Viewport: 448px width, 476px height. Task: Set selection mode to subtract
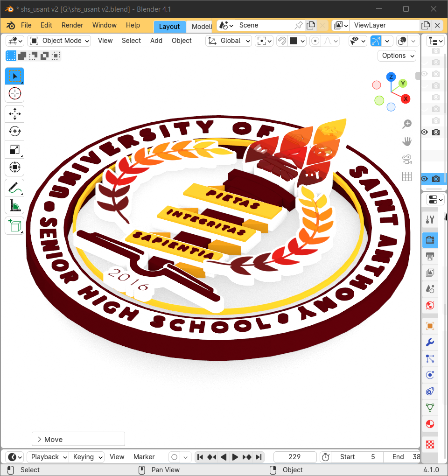click(34, 56)
